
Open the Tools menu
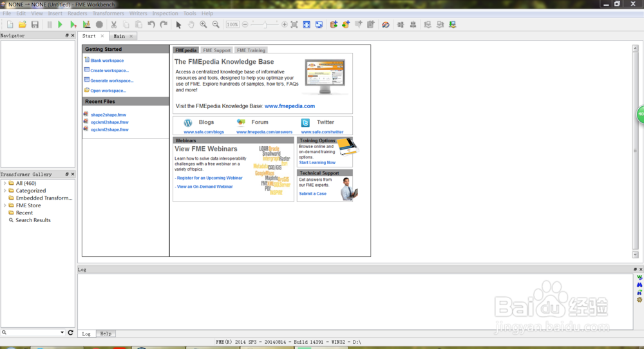189,13
